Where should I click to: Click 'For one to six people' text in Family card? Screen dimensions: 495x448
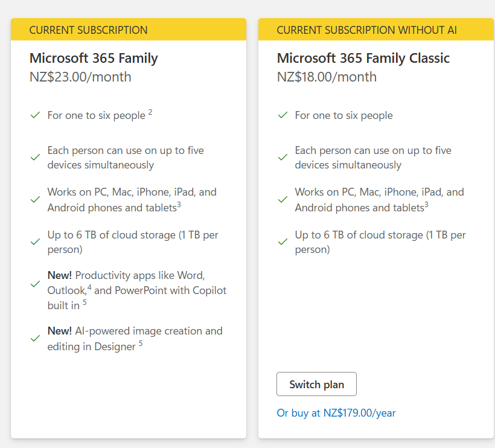[x=97, y=115]
